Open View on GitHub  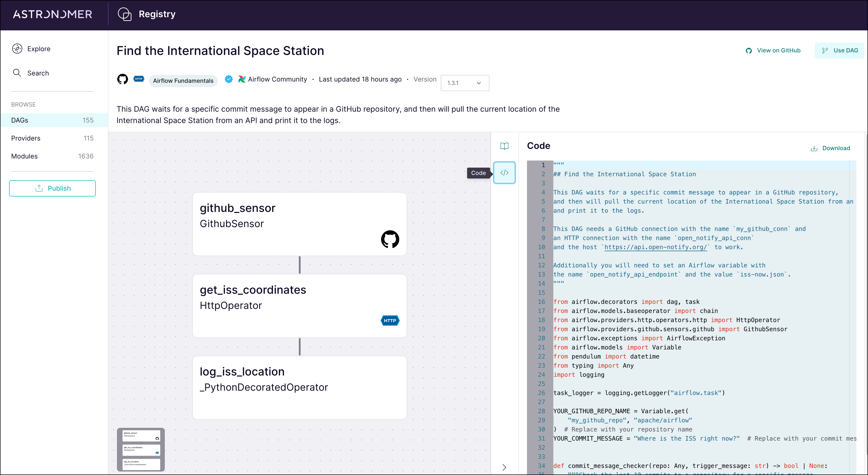773,50
